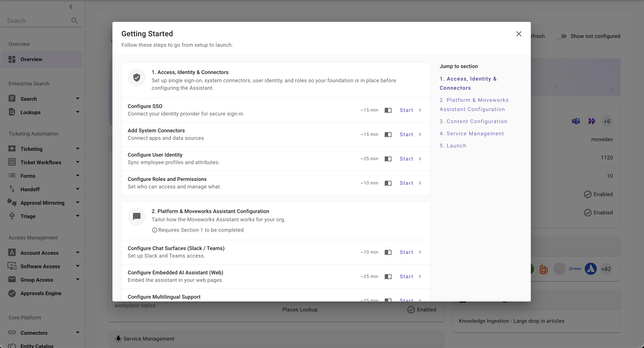Click the Handoff arrows icon

click(x=12, y=189)
